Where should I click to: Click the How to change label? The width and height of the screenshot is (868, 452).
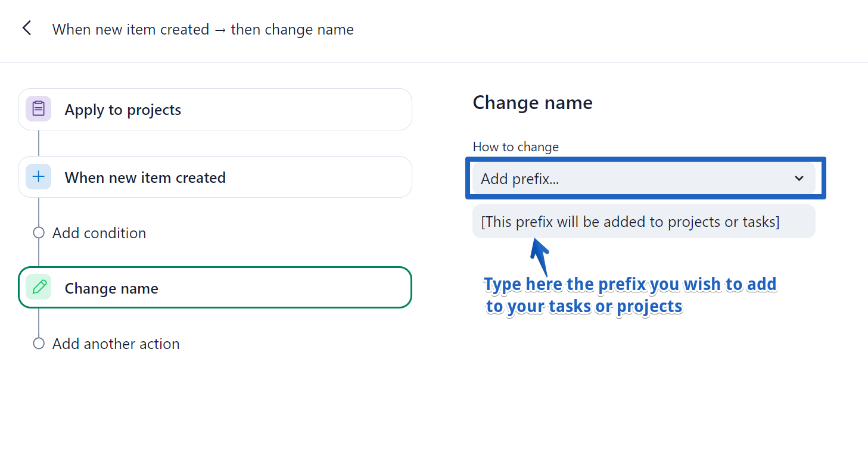coord(515,146)
